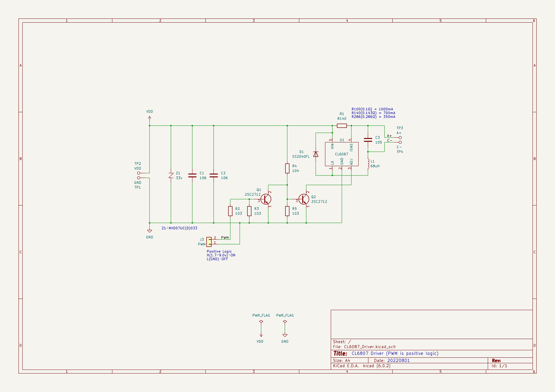Select the R1 sense resistor symbol
Viewport: 555px width, 392px height.
pos(342,126)
